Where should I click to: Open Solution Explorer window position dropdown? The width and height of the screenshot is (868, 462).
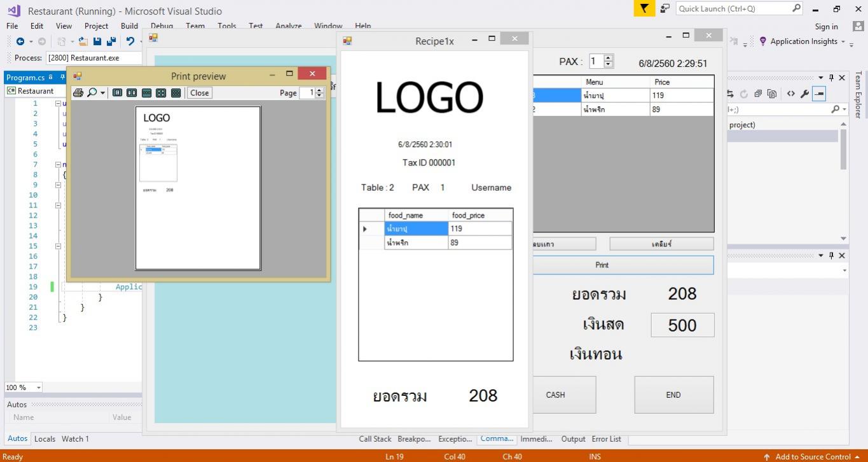[821, 78]
